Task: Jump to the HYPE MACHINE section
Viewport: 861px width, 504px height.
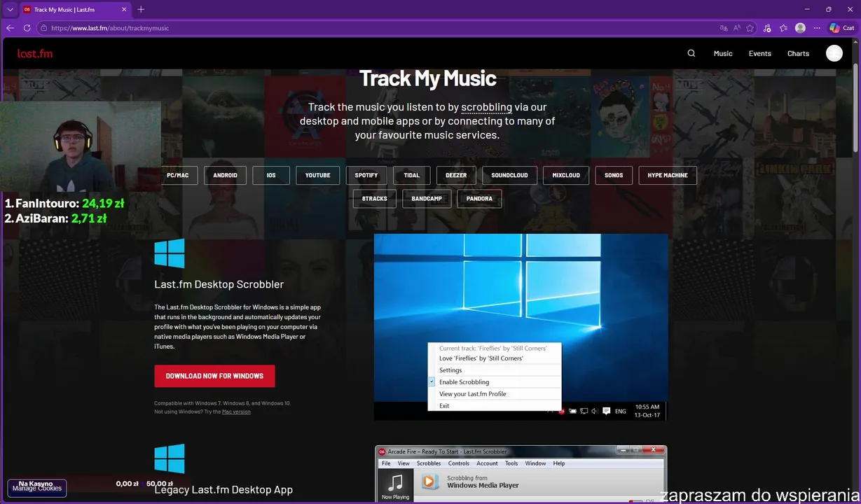Action: click(x=668, y=175)
